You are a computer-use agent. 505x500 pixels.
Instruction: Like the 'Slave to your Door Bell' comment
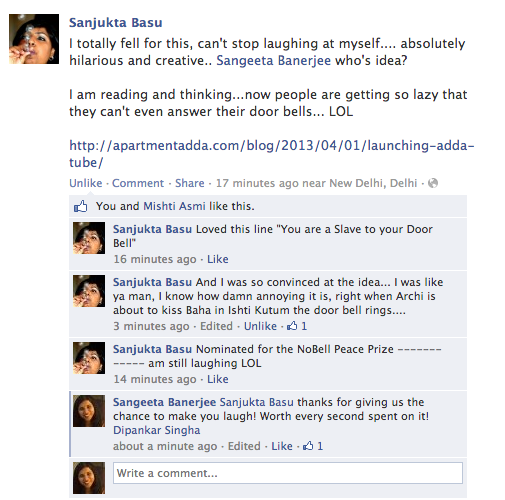[x=218, y=259]
